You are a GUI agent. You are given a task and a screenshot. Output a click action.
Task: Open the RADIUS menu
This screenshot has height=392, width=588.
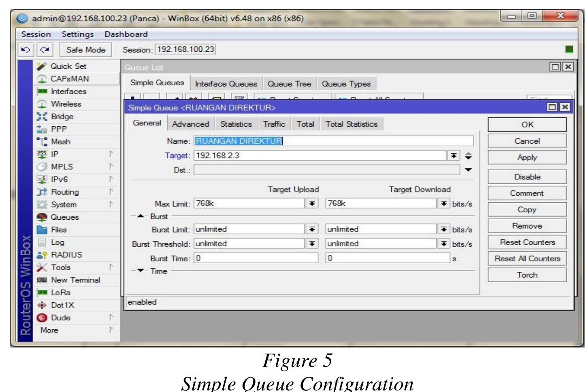(x=66, y=254)
